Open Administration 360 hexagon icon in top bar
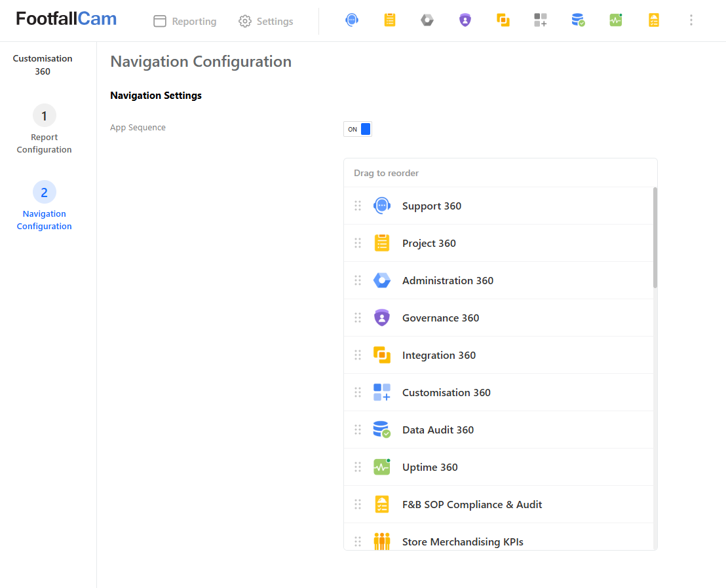The width and height of the screenshot is (726, 588). (x=427, y=20)
